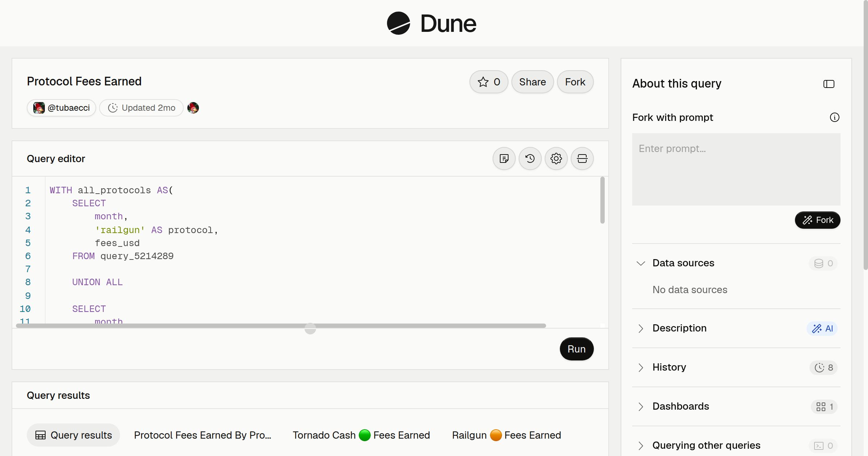Click the editor horizontal scrollbar
Viewport: 868px width, 456px height.
click(281, 326)
